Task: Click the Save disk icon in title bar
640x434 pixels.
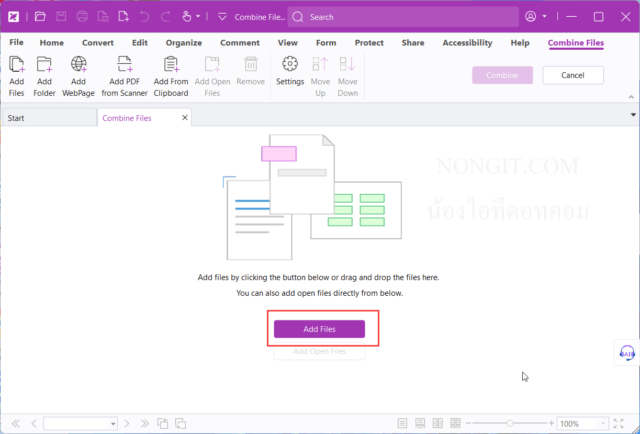Action: [x=61, y=17]
